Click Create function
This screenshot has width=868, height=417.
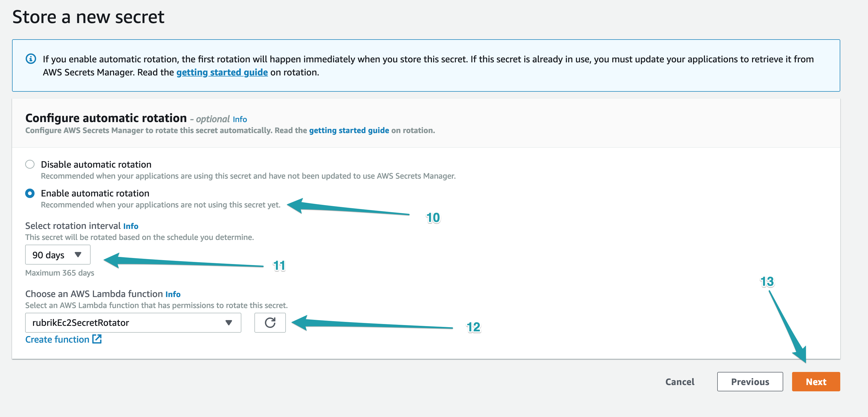[57, 339]
